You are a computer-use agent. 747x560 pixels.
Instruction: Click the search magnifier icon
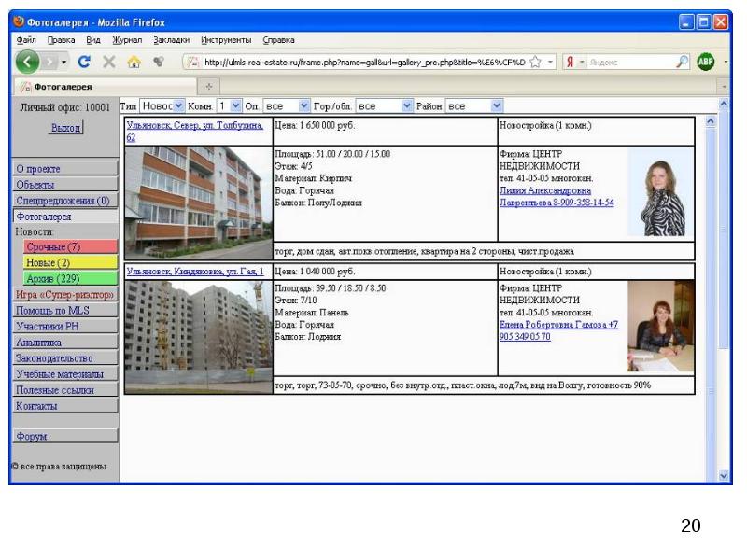682,63
